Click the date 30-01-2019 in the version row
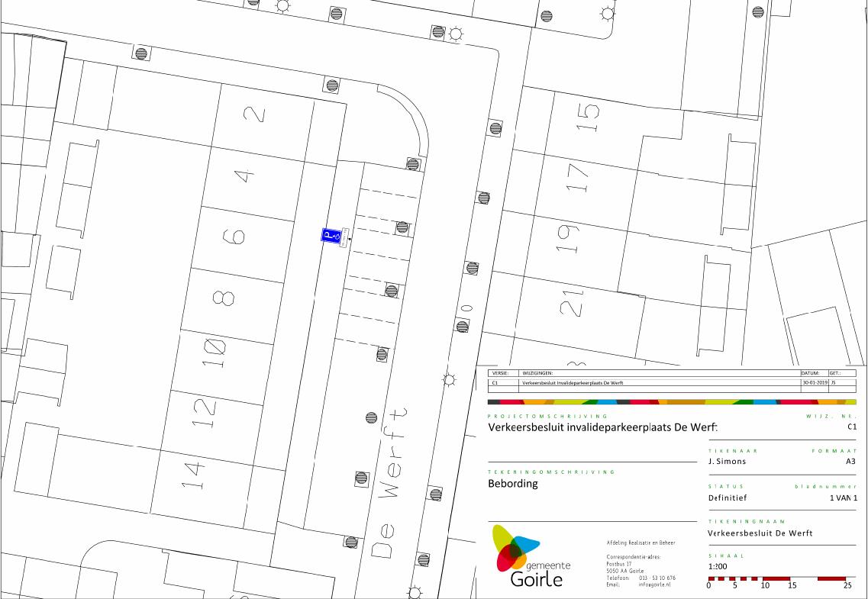 click(813, 383)
